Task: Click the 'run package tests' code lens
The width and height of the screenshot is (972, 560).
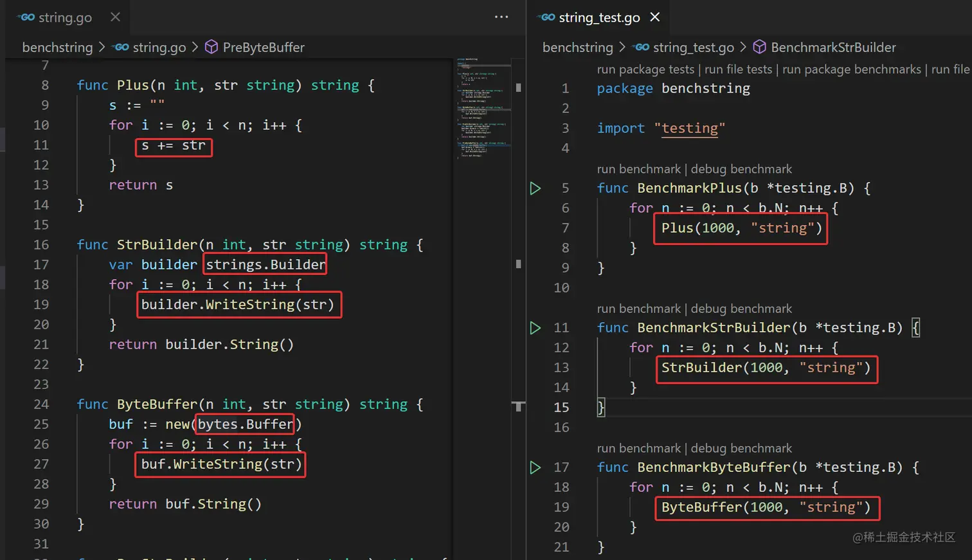Action: 645,69
